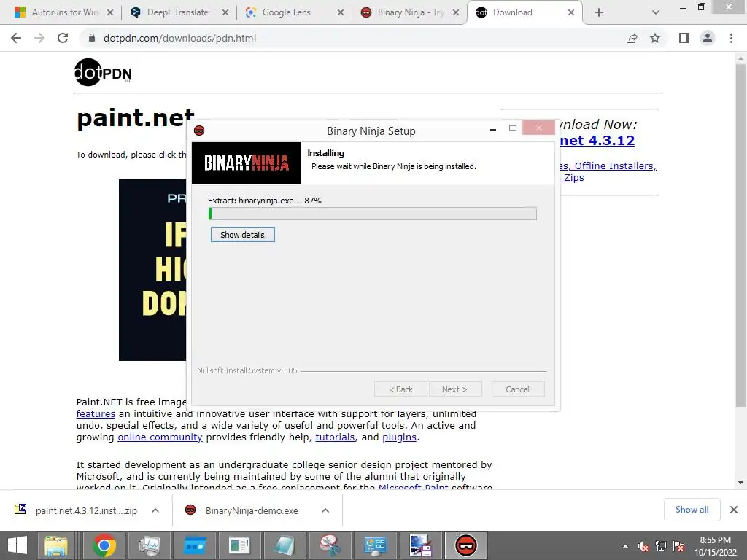Click the dotPDN logo
Screen dimensions: 747x560
pyautogui.click(x=103, y=72)
